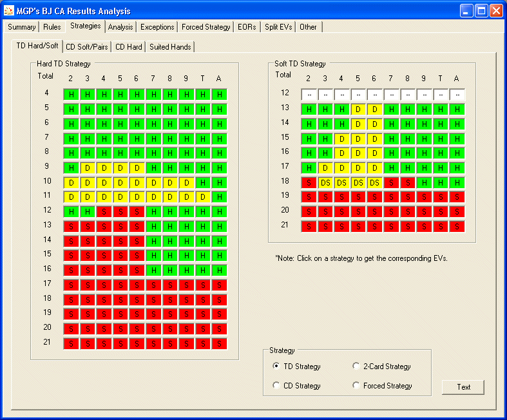Open the Summary tab
Screen dimensions: 507x420
point(22,27)
